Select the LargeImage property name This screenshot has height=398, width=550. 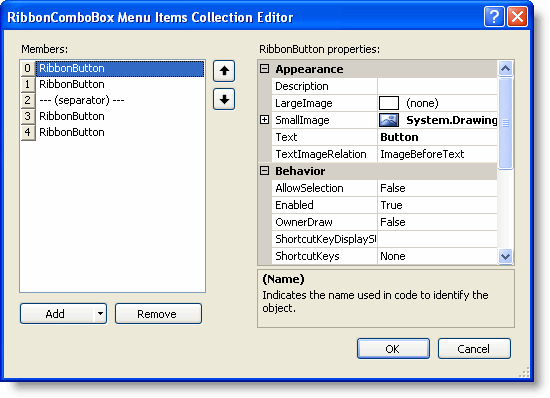(x=324, y=103)
